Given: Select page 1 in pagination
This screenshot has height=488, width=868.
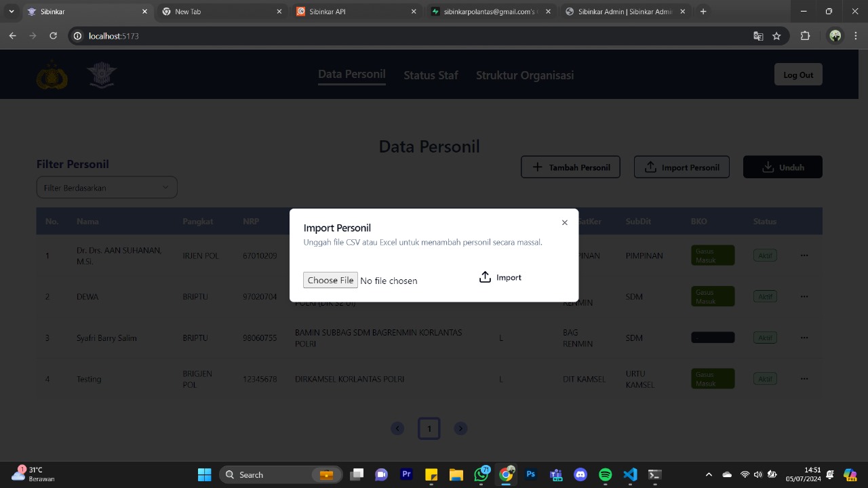Looking at the screenshot, I should pos(429,428).
